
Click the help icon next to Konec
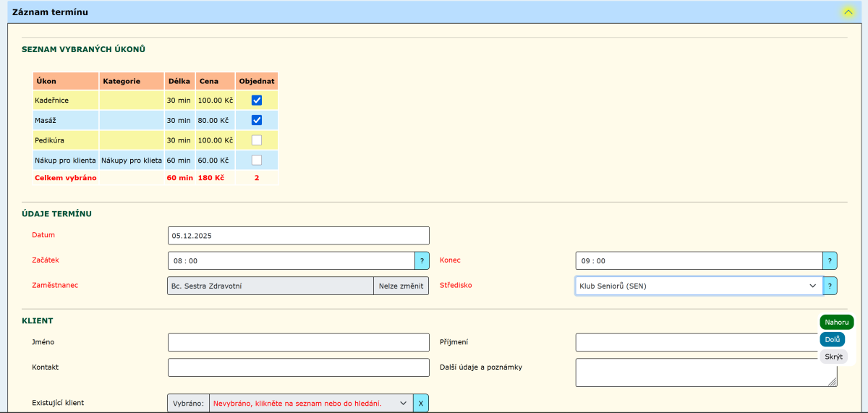coord(830,260)
